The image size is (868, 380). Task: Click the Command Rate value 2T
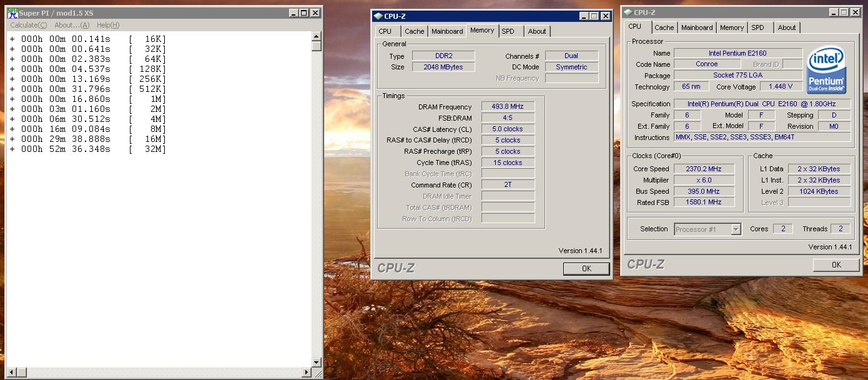coord(508,185)
